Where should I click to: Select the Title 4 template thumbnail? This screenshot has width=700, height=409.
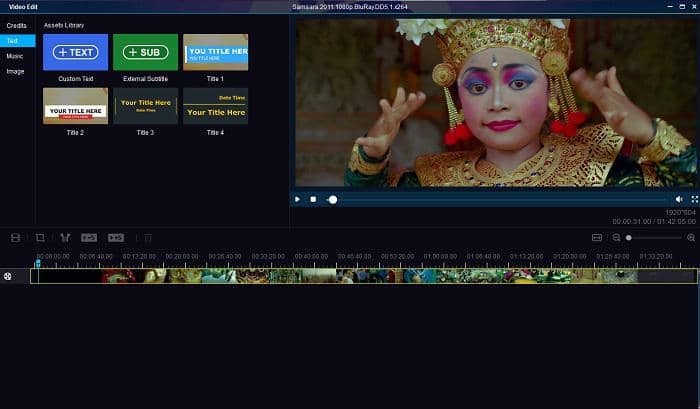click(216, 106)
